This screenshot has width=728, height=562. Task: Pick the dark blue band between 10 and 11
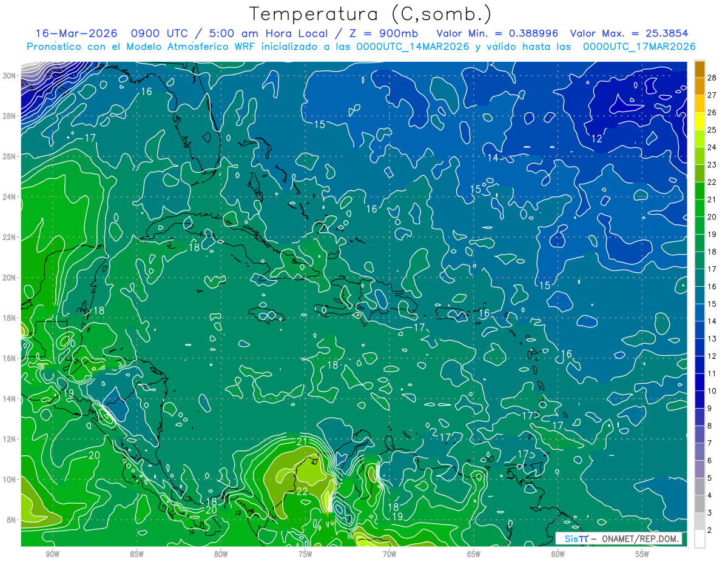click(700, 382)
